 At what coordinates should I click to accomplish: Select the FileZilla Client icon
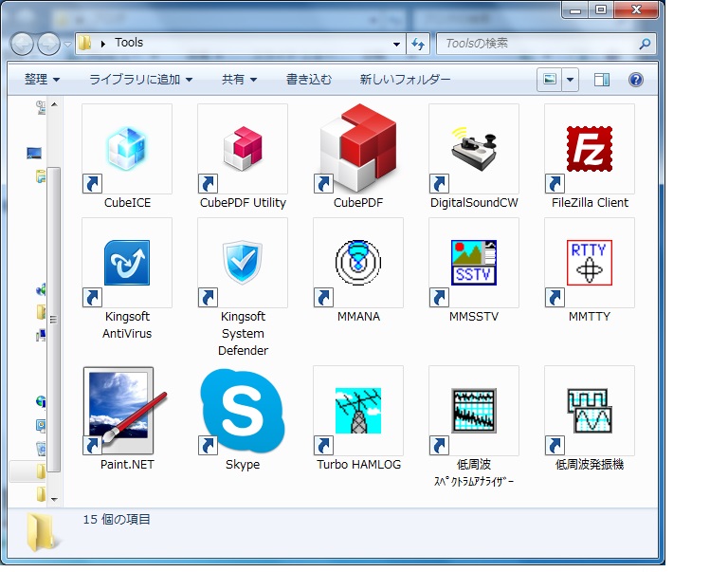coord(590,149)
